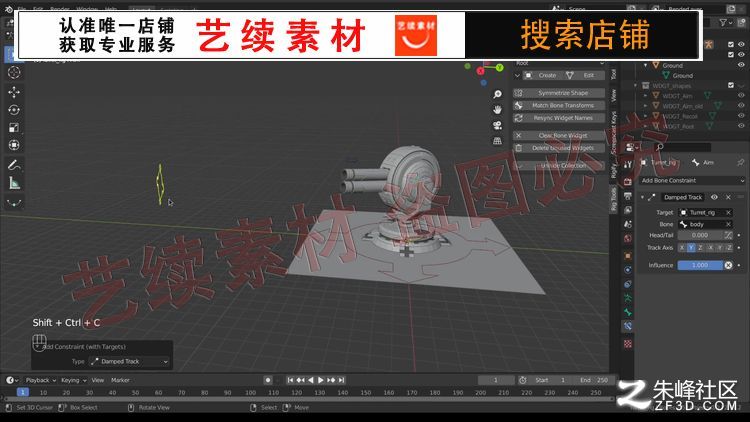Click Clear Bone Widget button

pyautogui.click(x=559, y=135)
